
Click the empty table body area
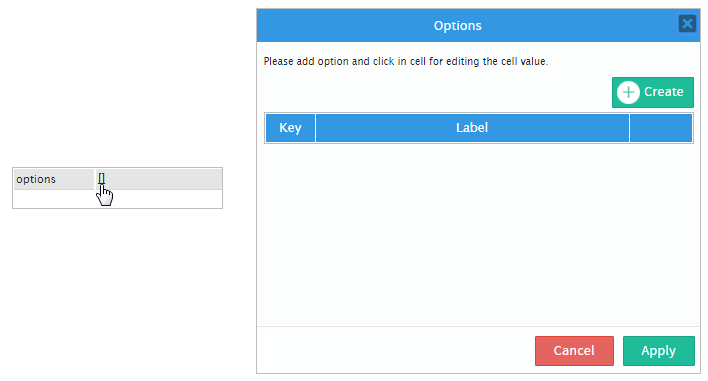479,234
